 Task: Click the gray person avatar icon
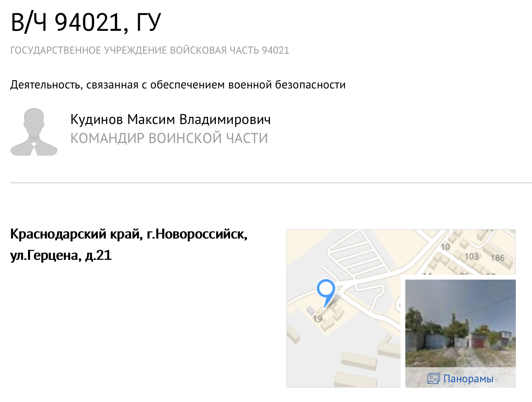[34, 132]
